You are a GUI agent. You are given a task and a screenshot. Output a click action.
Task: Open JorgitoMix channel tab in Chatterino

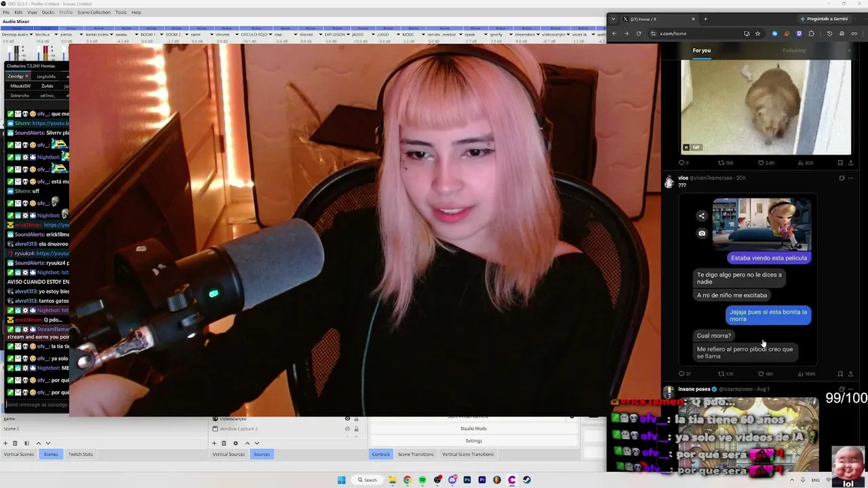[46, 77]
